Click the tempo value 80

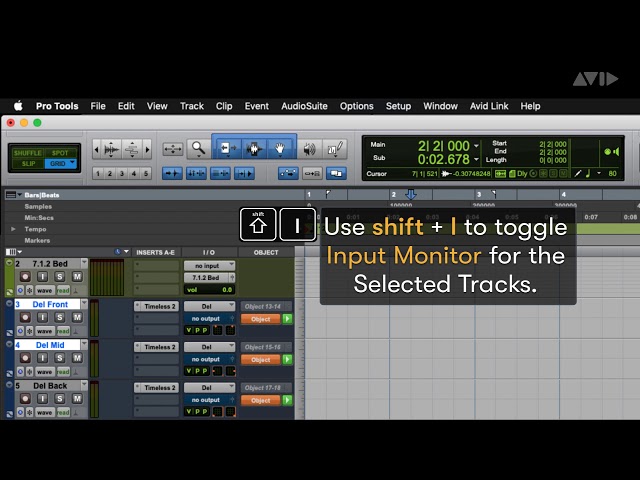click(612, 173)
